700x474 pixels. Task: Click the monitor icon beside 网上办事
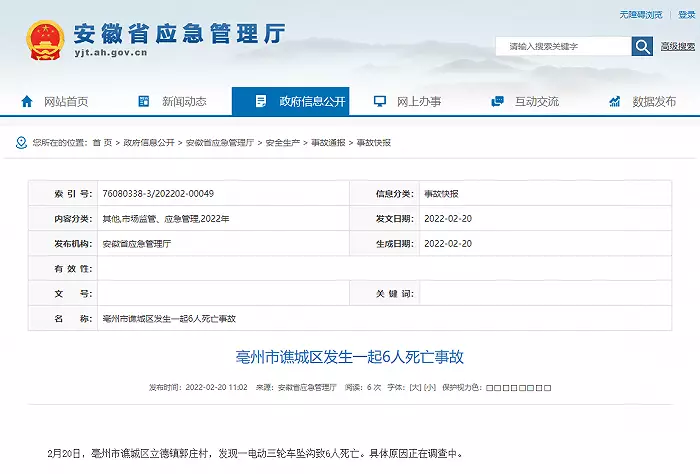pyautogui.click(x=380, y=102)
